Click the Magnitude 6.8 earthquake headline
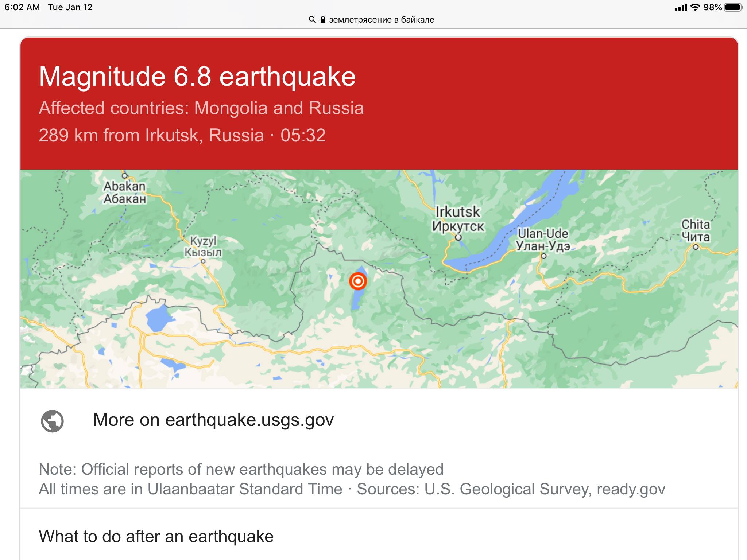 [x=197, y=77]
